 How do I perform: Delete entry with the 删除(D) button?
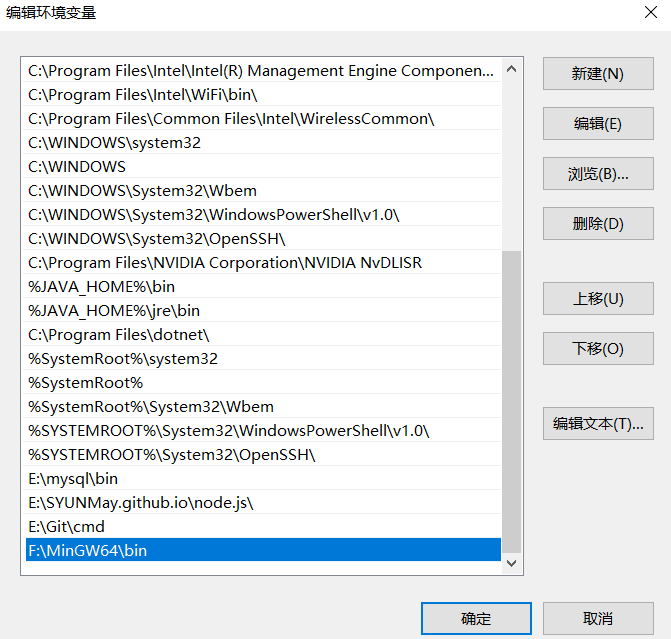click(x=598, y=224)
